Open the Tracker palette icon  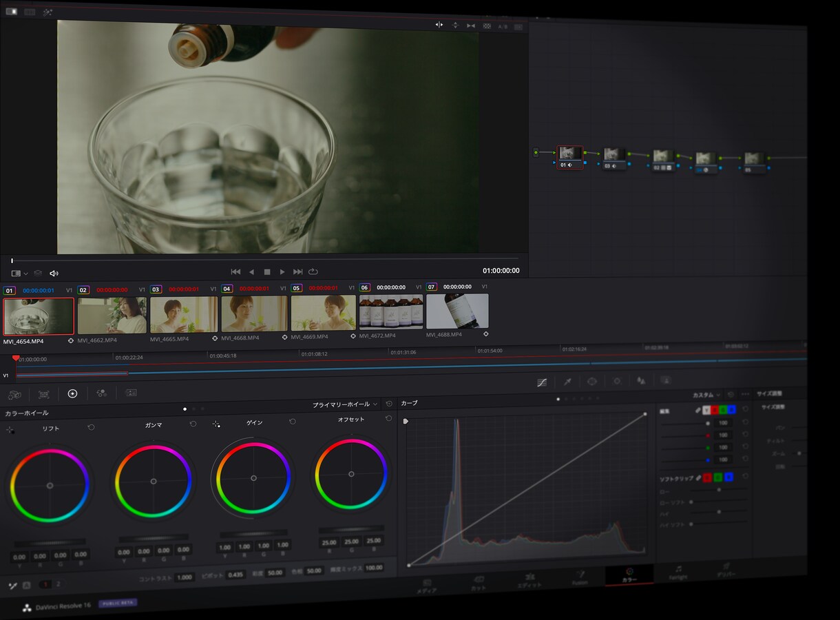coord(617,380)
